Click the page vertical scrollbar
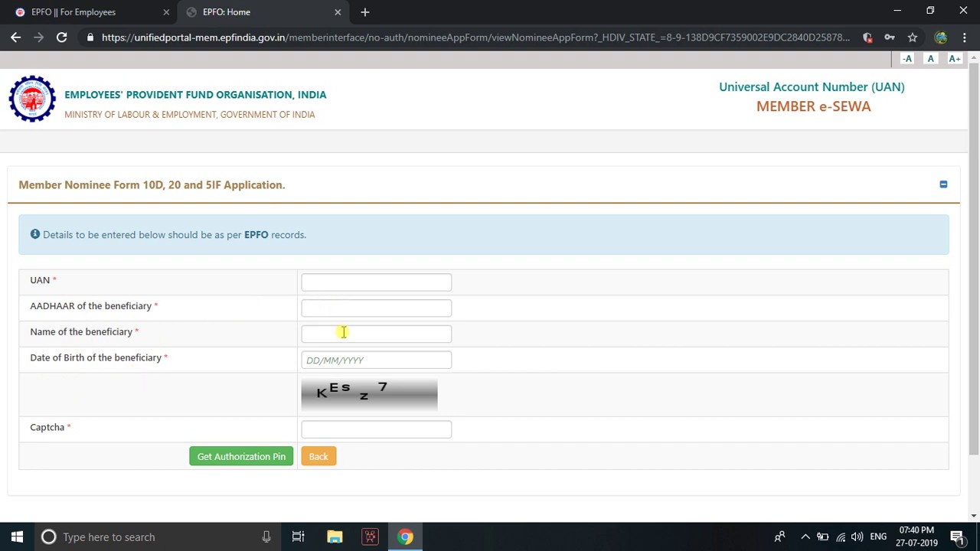Image resolution: width=980 pixels, height=551 pixels. coord(974,260)
